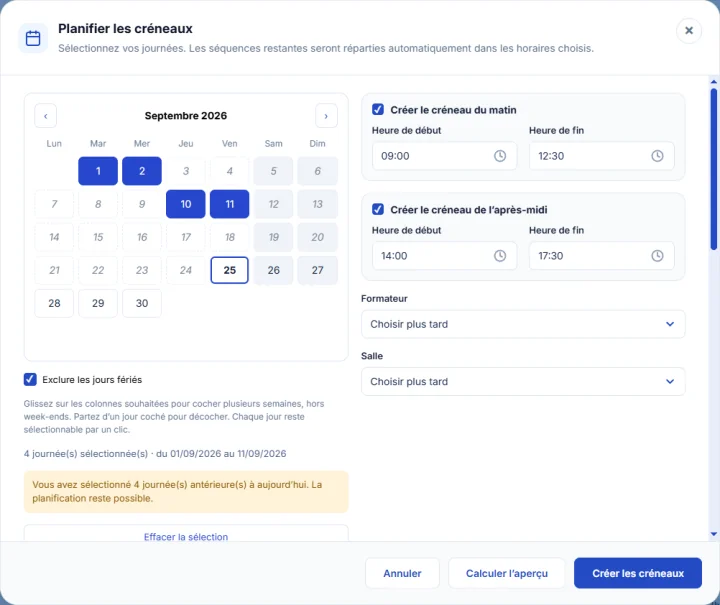The image size is (720, 605).
Task: Toggle Exclure les jours fériés checkbox
Action: coord(30,380)
